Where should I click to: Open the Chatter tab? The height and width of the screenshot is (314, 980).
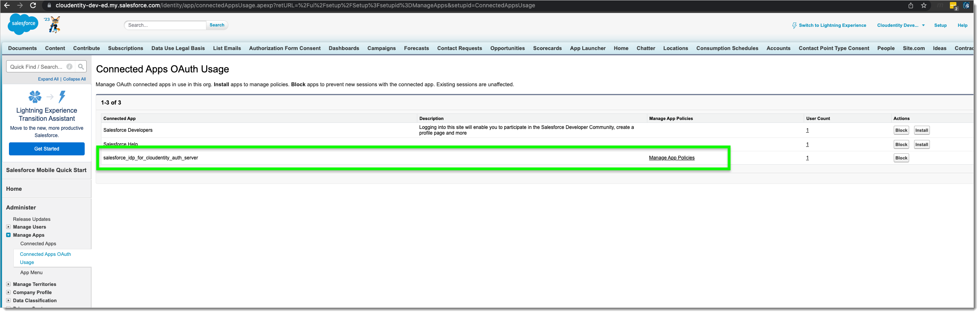(x=646, y=48)
